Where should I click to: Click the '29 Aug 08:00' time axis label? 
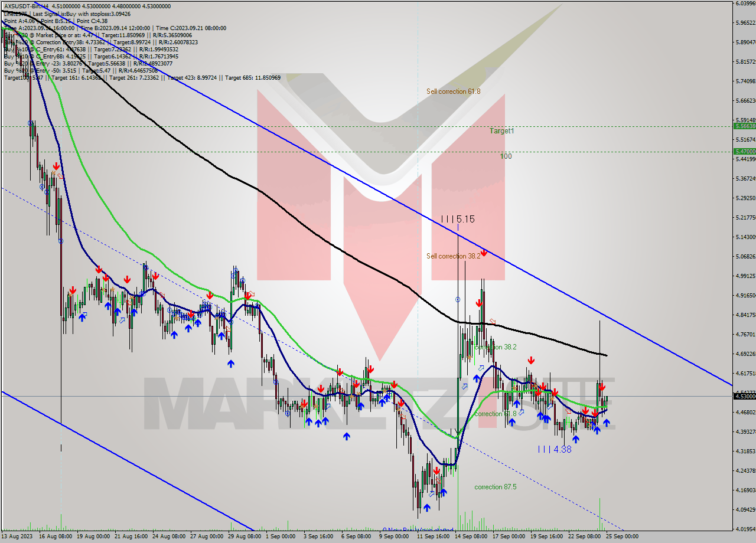pyautogui.click(x=243, y=537)
